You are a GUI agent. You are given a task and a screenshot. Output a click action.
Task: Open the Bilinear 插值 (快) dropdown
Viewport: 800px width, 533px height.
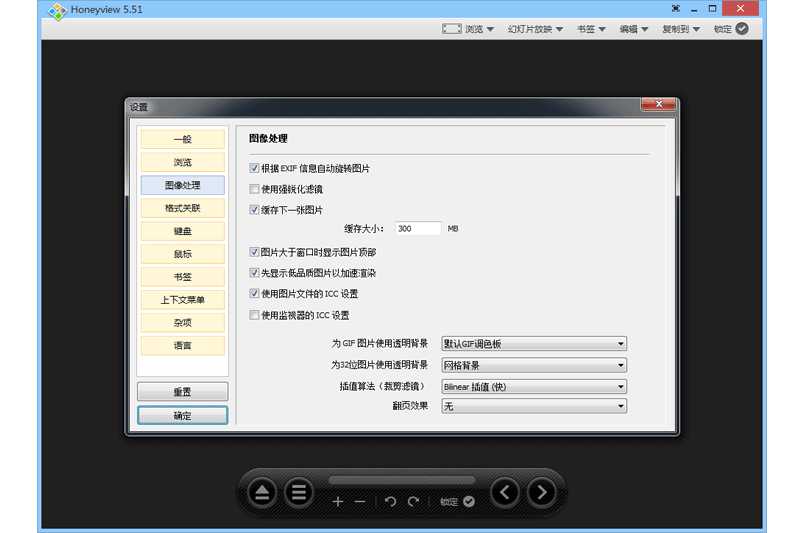click(534, 387)
